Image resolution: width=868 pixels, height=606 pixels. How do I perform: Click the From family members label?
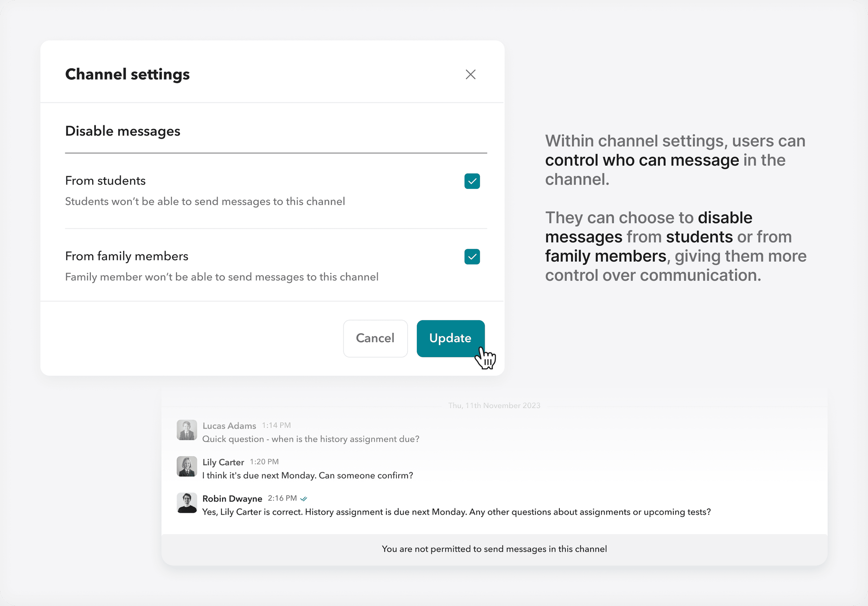point(127,256)
